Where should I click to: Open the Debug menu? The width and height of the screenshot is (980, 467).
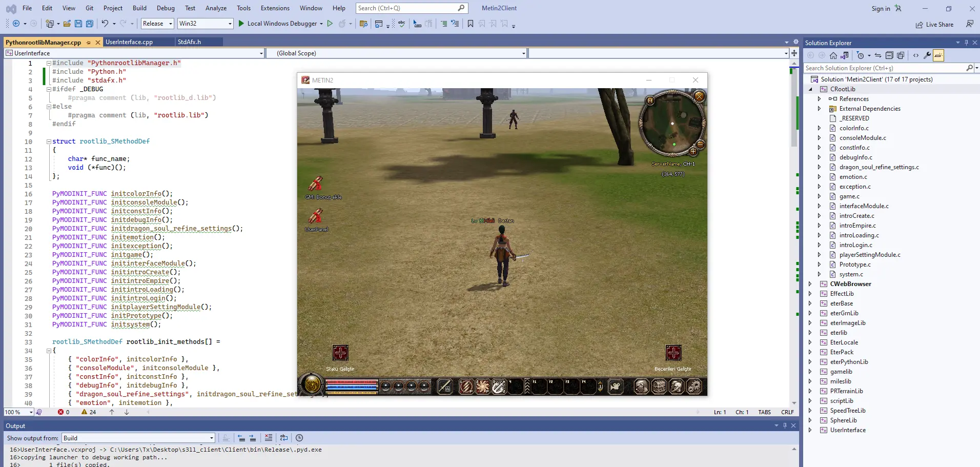(166, 8)
